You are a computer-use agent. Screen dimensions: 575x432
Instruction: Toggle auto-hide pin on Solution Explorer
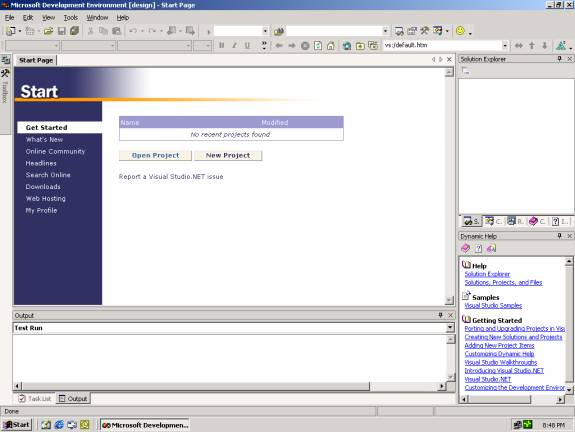pyautogui.click(x=560, y=59)
